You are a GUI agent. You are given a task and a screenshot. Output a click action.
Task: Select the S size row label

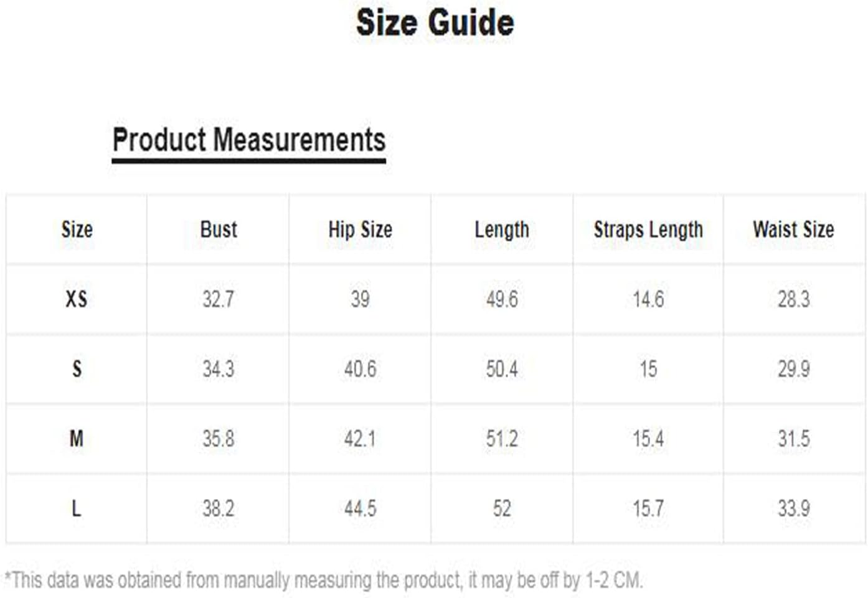tap(77, 369)
